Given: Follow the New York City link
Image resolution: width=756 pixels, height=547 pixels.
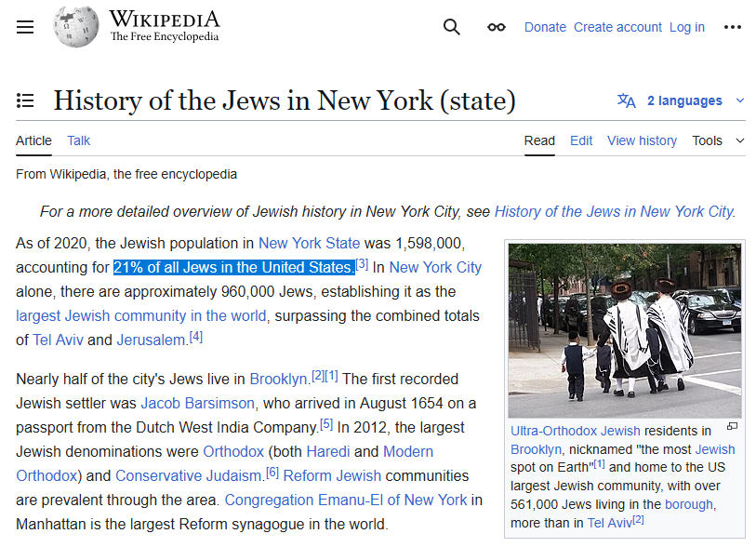Looking at the screenshot, I should click(435, 267).
